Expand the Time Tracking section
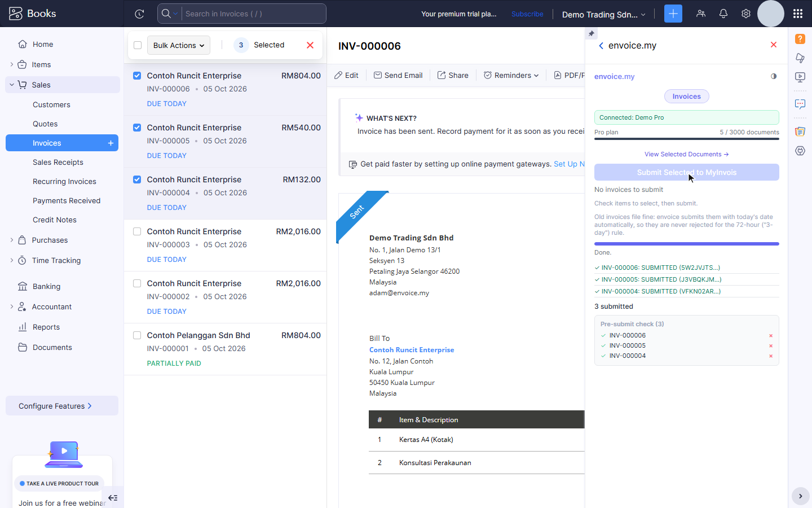812x508 pixels. (x=12, y=260)
